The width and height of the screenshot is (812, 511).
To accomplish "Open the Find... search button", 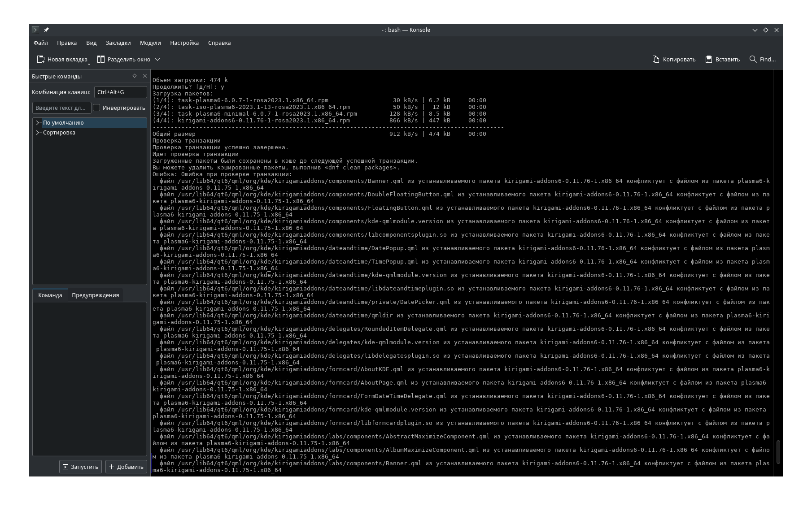I will click(x=762, y=60).
